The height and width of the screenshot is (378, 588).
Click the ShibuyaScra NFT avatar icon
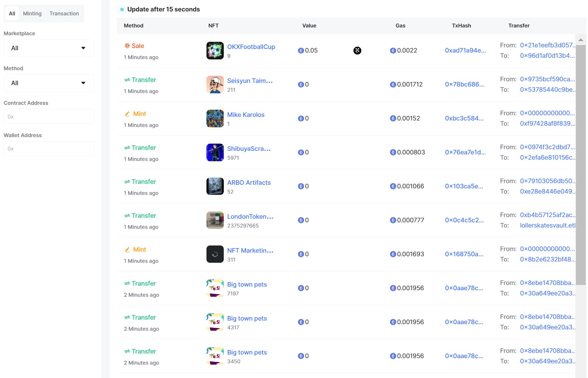215,152
